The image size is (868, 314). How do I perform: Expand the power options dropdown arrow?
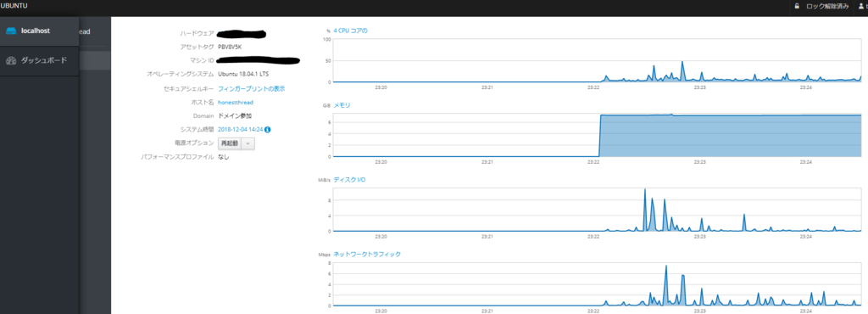click(248, 143)
